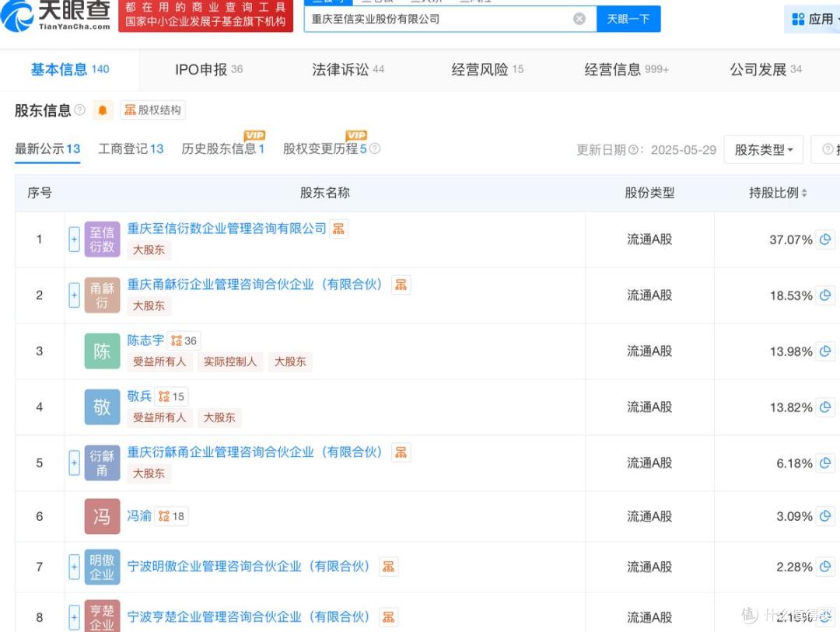The width and height of the screenshot is (840, 632).
Task: Open shareholder 敬兵 profile link
Action: (x=139, y=396)
